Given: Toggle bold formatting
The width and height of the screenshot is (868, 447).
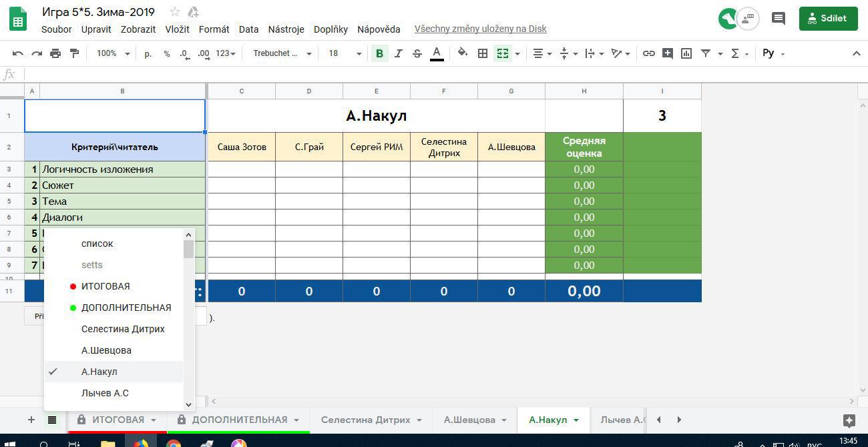Looking at the screenshot, I should pyautogui.click(x=379, y=53).
